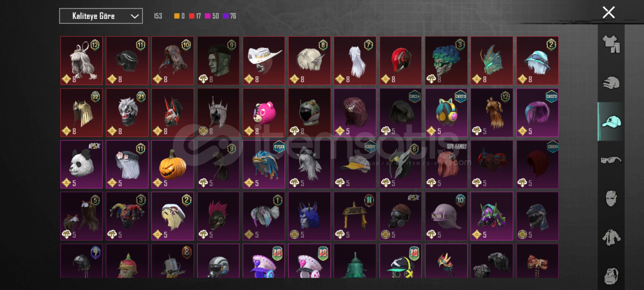The image size is (644, 290).
Task: Open the outfits clothing category icon
Action: tap(611, 44)
